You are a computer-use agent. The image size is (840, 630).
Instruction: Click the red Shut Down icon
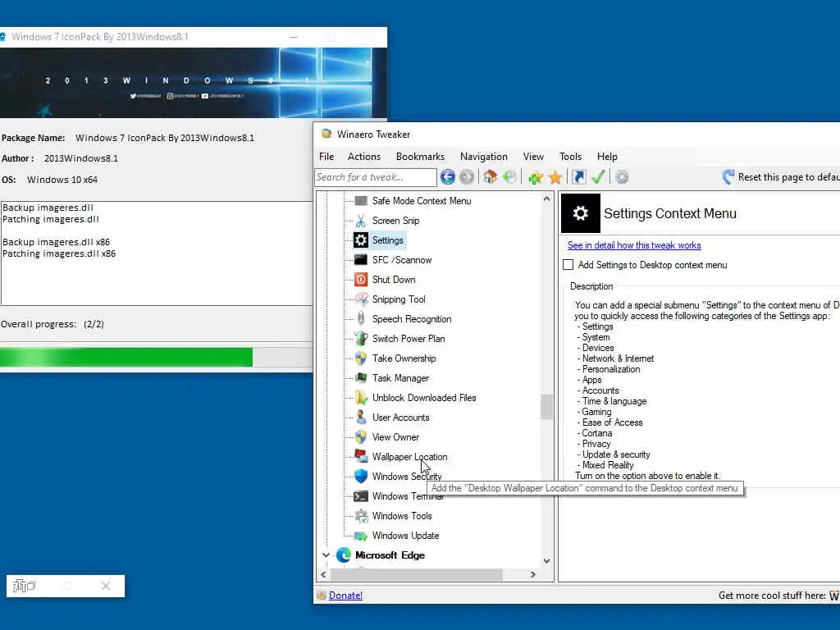coord(361,280)
